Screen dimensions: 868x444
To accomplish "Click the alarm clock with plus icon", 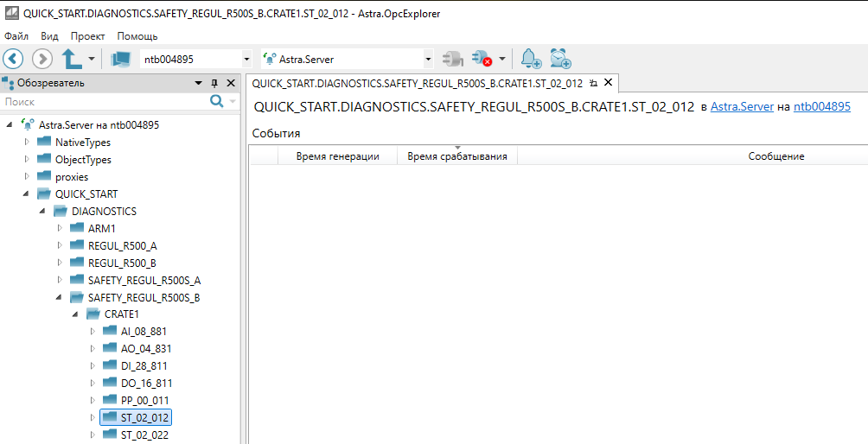I will click(x=560, y=59).
